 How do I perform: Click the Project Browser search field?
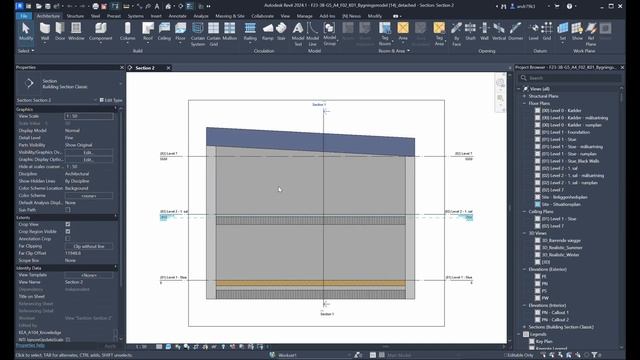coord(570,78)
